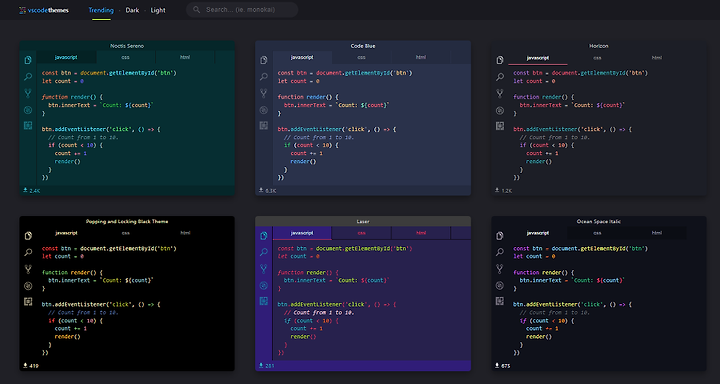Open the Noctis Sereno theme title
The width and height of the screenshot is (720, 384).
(x=127, y=46)
